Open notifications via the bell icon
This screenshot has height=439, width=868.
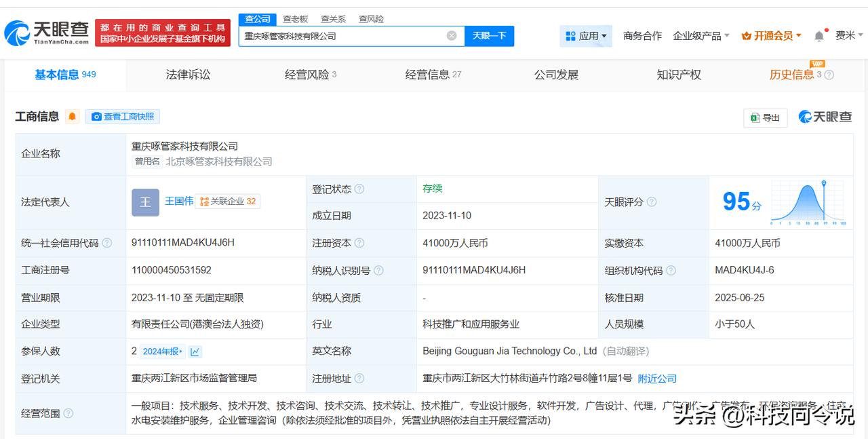coord(819,35)
